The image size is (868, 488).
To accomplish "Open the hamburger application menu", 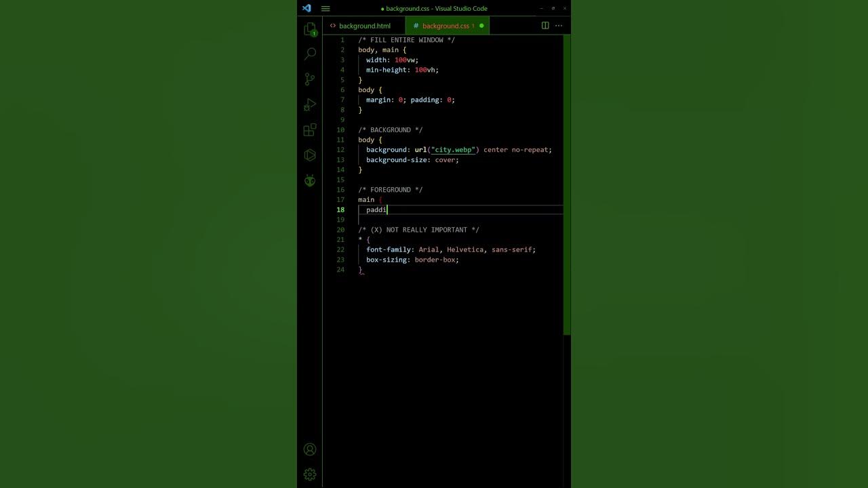I will pos(325,9).
